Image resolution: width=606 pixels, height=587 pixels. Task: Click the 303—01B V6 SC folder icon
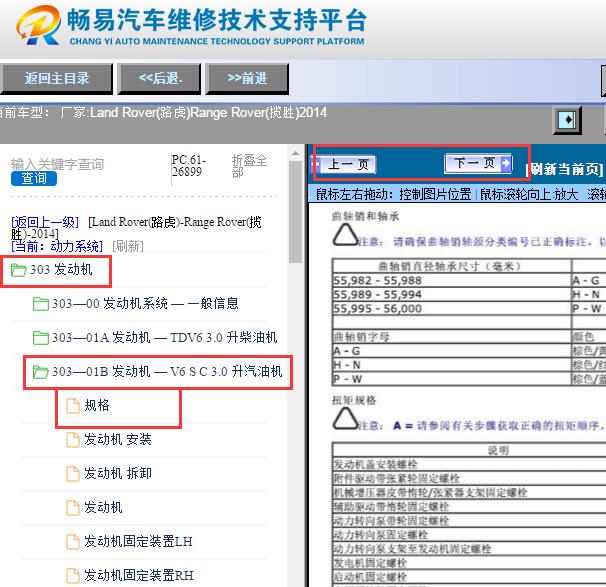point(41,372)
